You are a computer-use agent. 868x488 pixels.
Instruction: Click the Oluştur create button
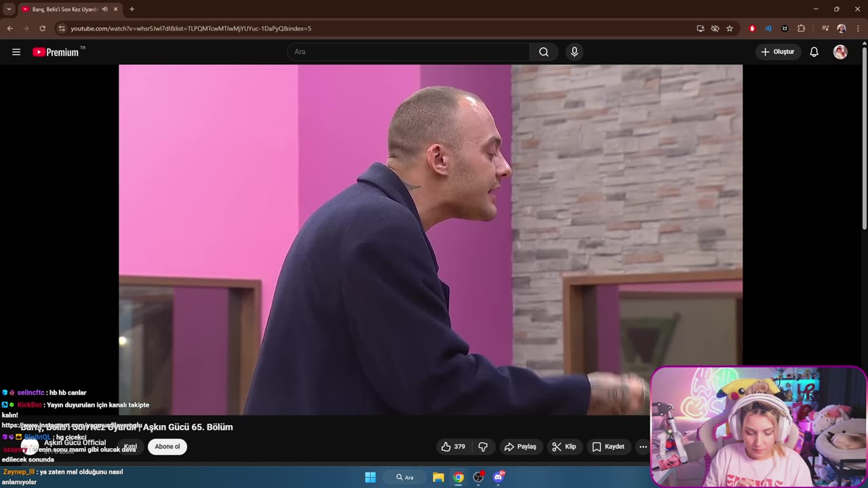click(x=778, y=52)
